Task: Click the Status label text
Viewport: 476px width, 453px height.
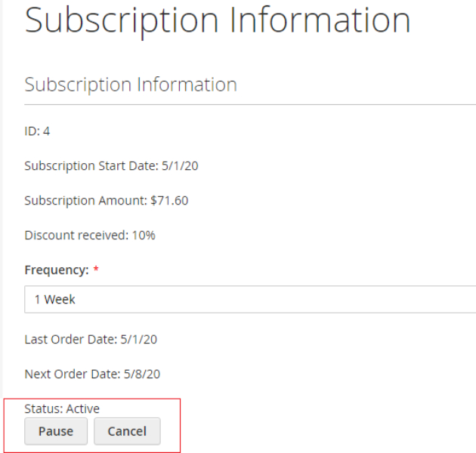Action: click(43, 408)
